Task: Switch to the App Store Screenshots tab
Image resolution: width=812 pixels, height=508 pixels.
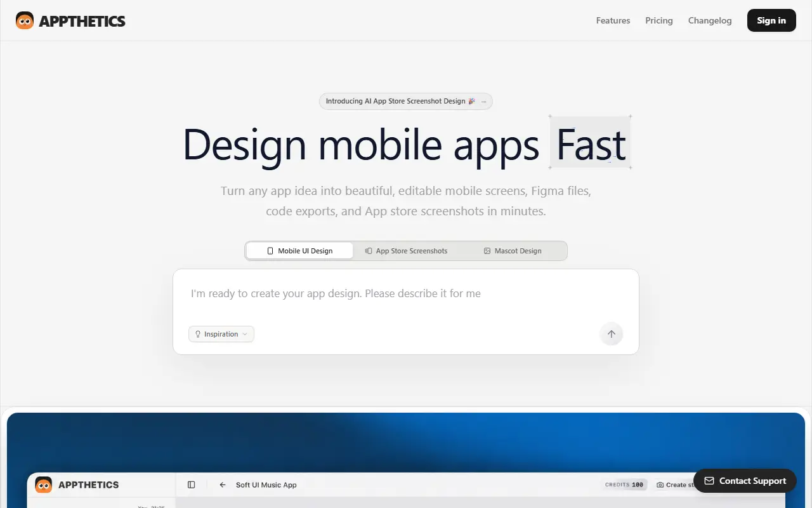Action: (407, 251)
